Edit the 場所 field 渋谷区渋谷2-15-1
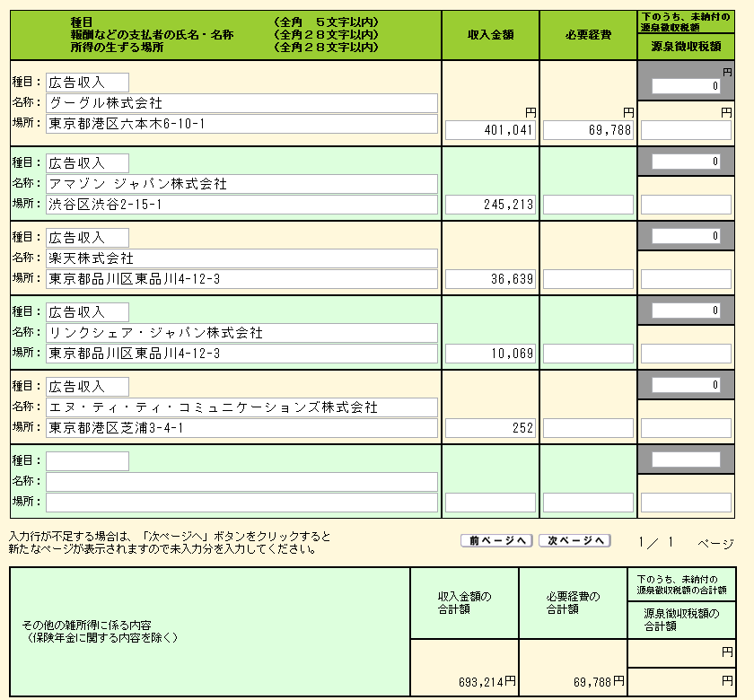 tap(241, 205)
